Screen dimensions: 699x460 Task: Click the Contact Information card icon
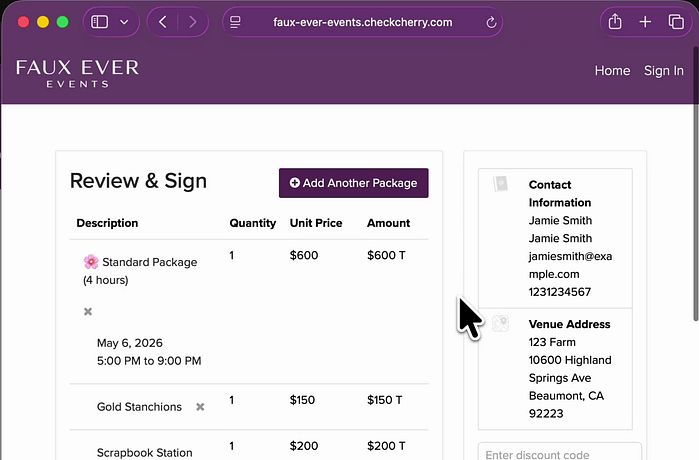501,185
